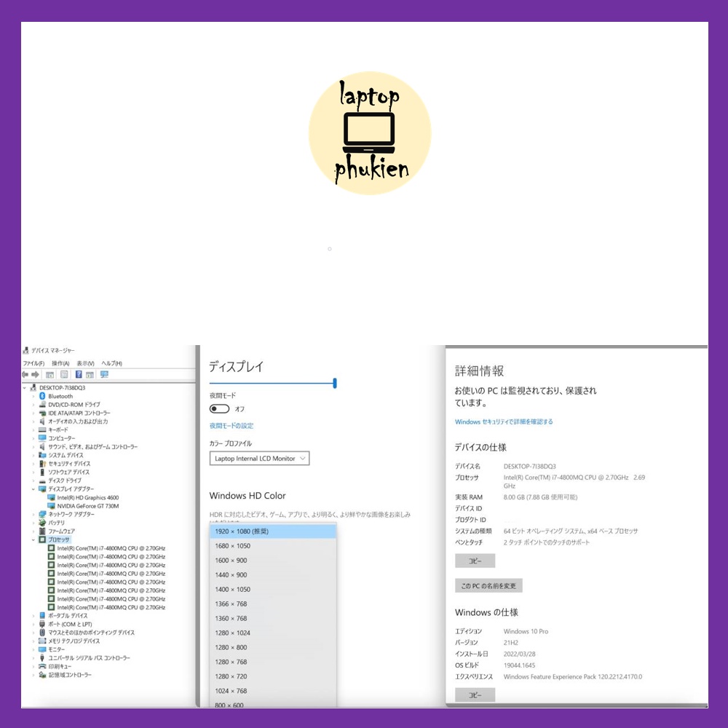Open Windows セキュリティで詳細を確認する link

(x=504, y=422)
